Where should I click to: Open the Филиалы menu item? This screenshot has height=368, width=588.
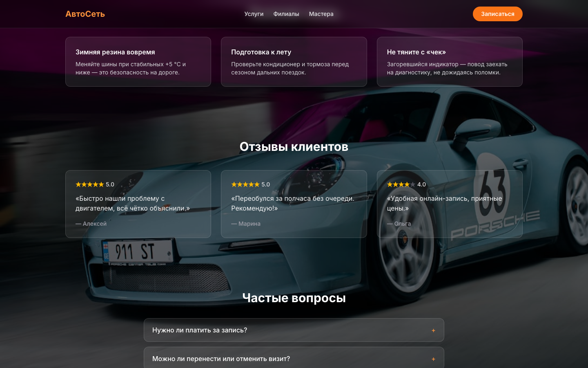click(x=286, y=14)
